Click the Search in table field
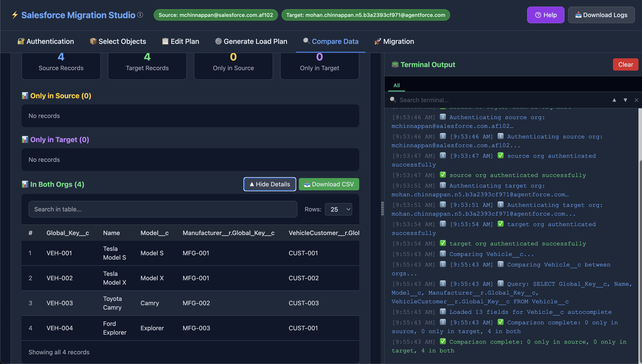Image resolution: width=642 pixels, height=364 pixels. (x=163, y=209)
